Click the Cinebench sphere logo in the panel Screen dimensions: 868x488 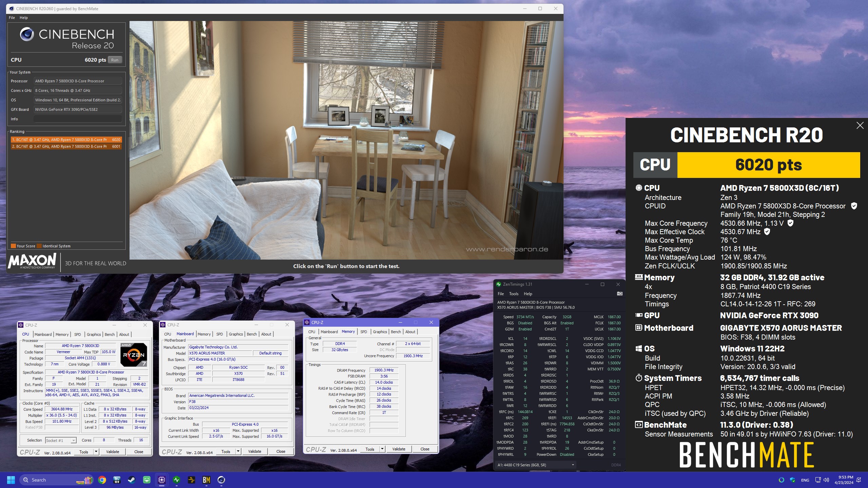pyautogui.click(x=27, y=34)
